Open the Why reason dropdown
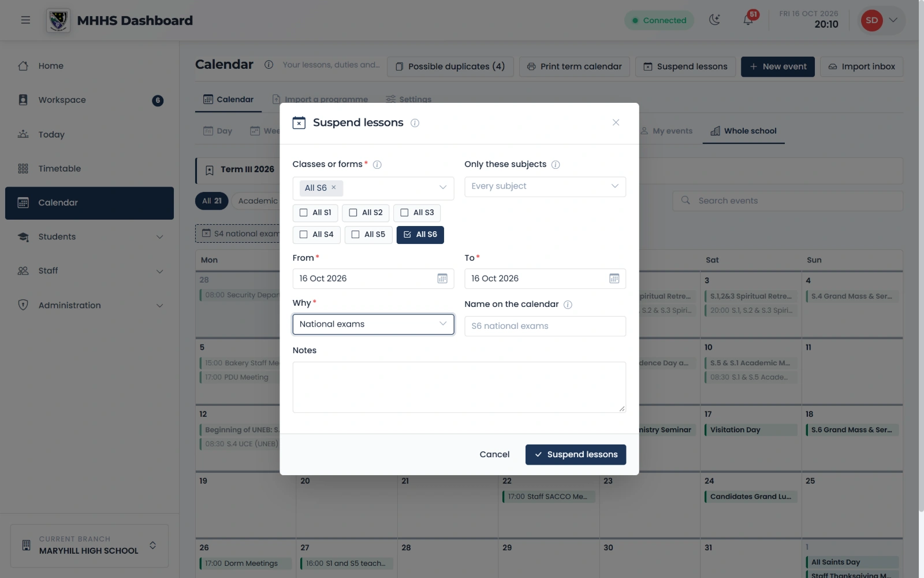The width and height of the screenshot is (924, 578). (373, 324)
